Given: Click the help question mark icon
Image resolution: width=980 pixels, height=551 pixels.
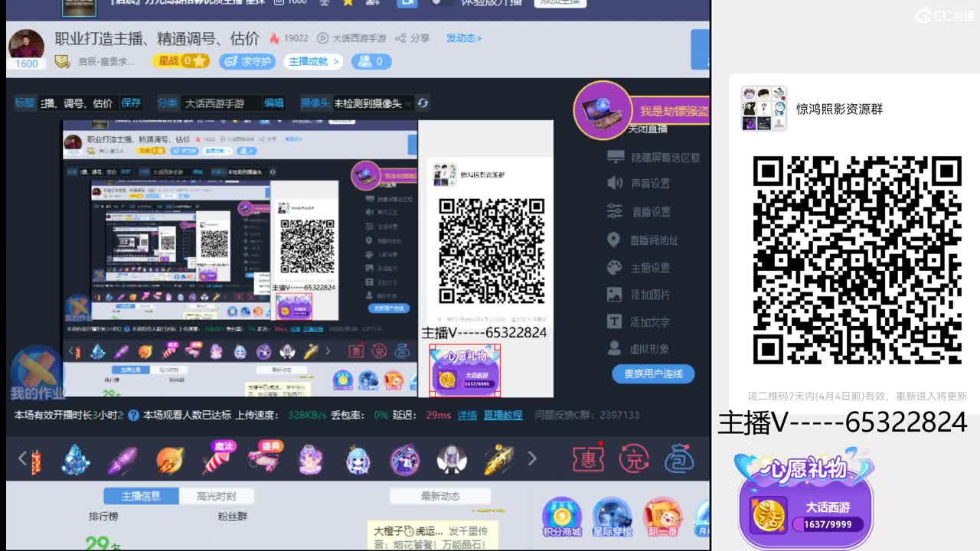Looking at the screenshot, I should [x=133, y=415].
